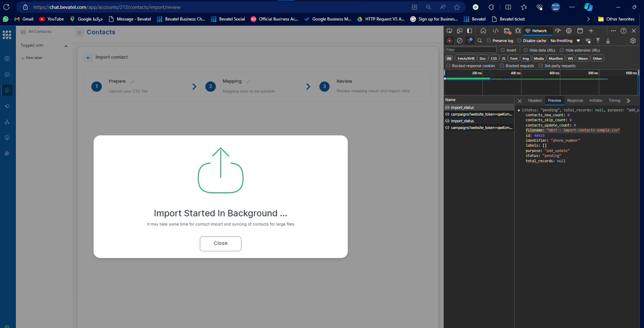Check the Blocked response cookies checkbox
The height and width of the screenshot is (328, 644).
tap(448, 66)
